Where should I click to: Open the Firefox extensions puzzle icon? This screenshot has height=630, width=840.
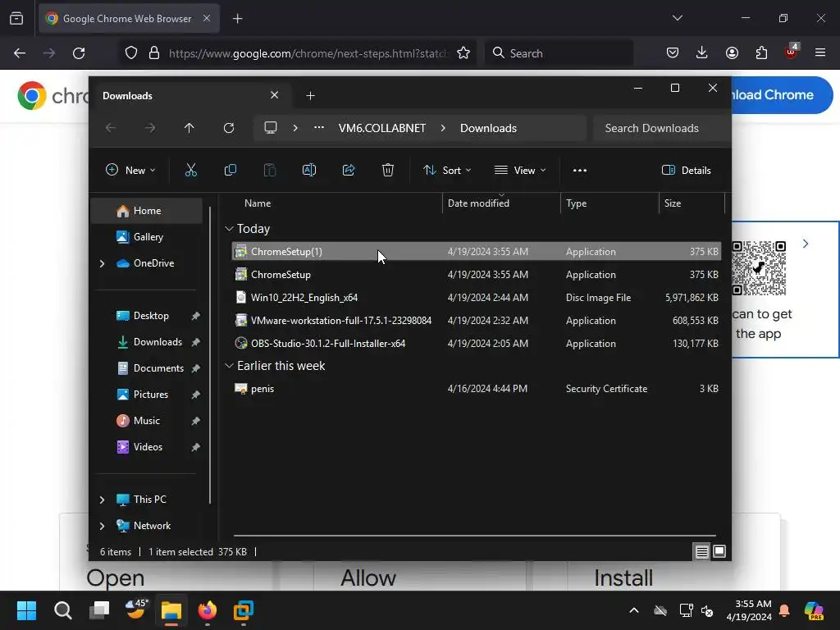point(761,52)
